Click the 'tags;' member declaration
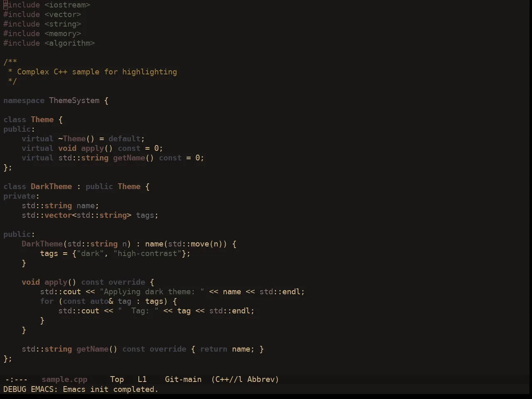This screenshot has height=399, width=532. (148, 215)
